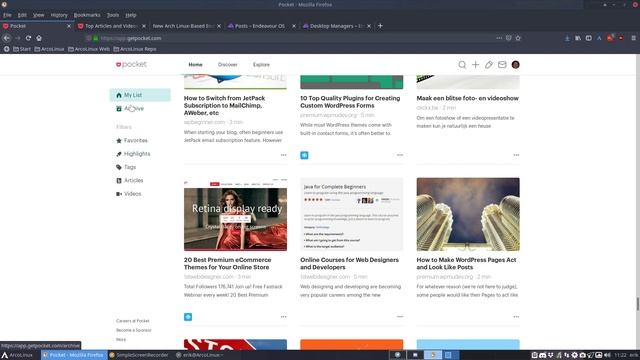640x360 pixels.
Task: Click the plus icon to add a URL
Action: pyautogui.click(x=476, y=64)
